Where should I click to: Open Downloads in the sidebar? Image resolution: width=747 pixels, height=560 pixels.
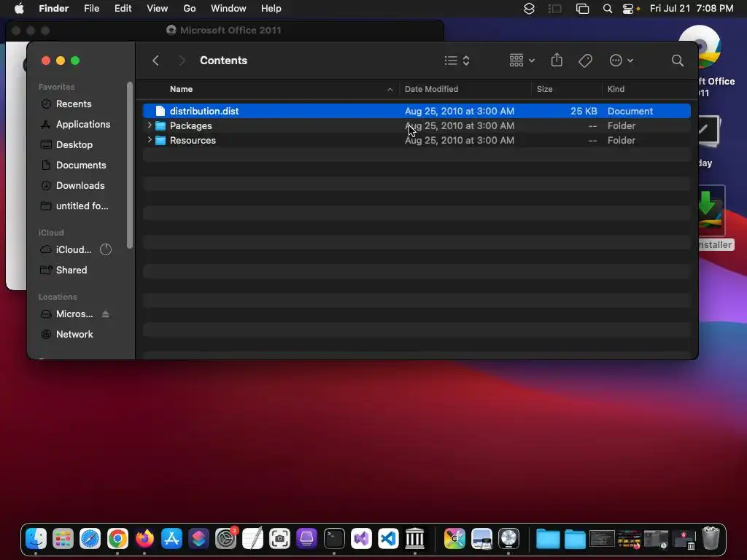click(80, 186)
